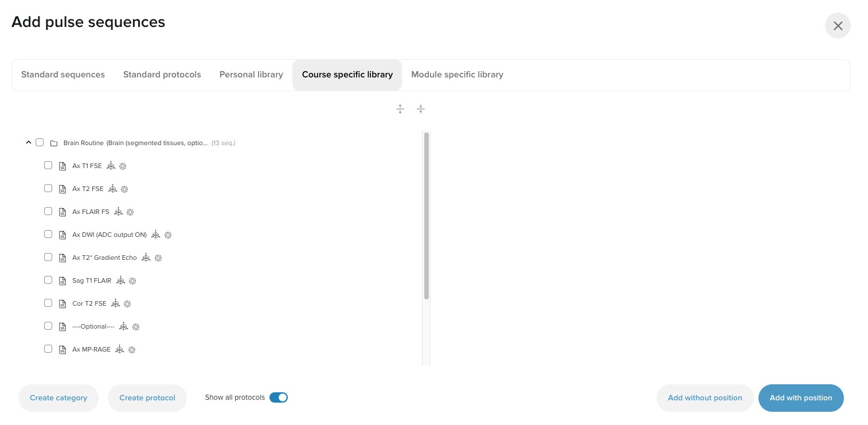Click the Create protocol button
The width and height of the screenshot is (868, 425).
point(147,398)
